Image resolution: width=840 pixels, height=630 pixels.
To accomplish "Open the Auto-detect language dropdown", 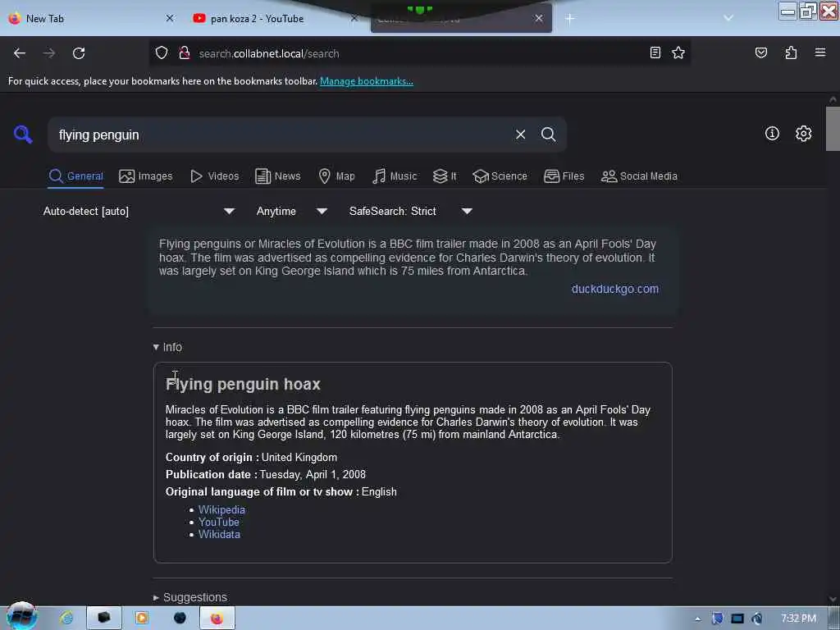I will coord(139,211).
